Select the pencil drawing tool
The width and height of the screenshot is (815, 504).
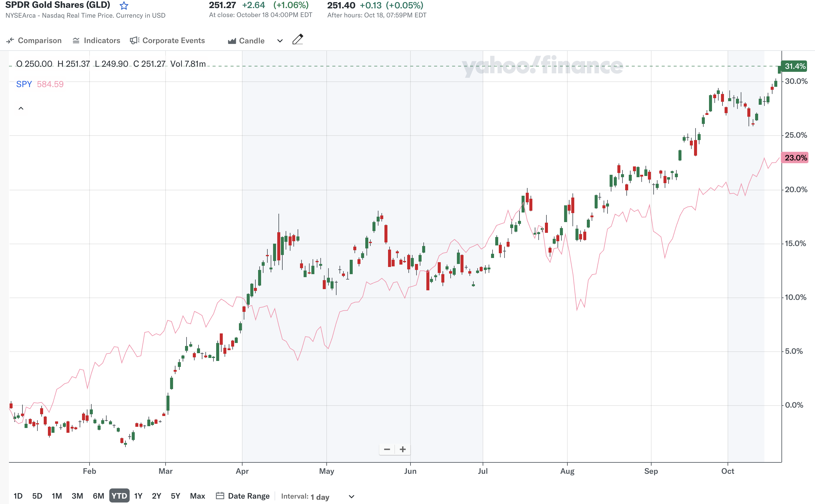point(297,39)
